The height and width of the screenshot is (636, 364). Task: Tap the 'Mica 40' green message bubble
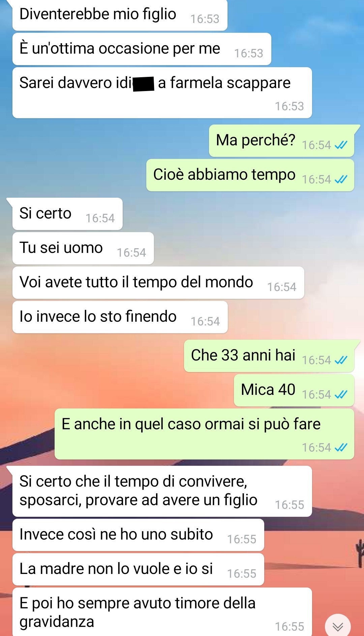pos(294,390)
